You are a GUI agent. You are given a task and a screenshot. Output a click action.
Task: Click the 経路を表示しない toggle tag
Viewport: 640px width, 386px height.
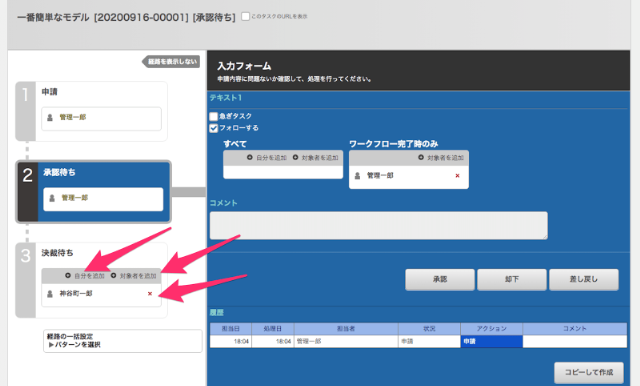click(171, 62)
